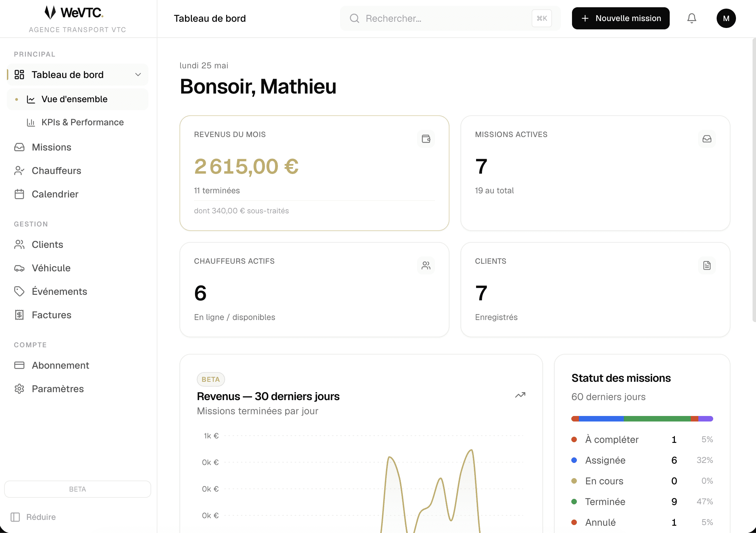Click the purple segment of status bar
This screenshot has height=533, width=756.
click(706, 419)
